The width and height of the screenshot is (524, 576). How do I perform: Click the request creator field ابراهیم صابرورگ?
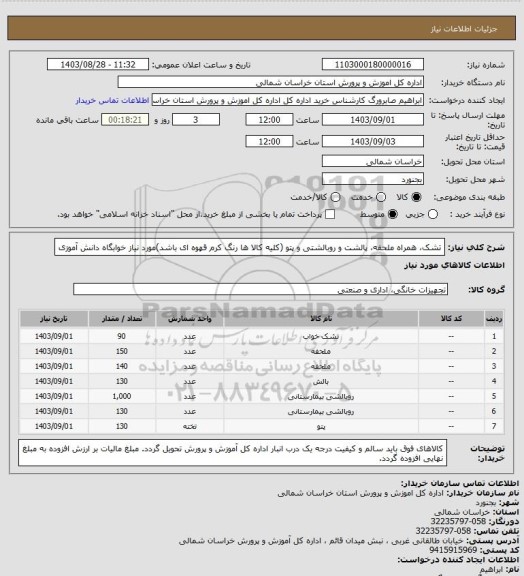point(288,100)
